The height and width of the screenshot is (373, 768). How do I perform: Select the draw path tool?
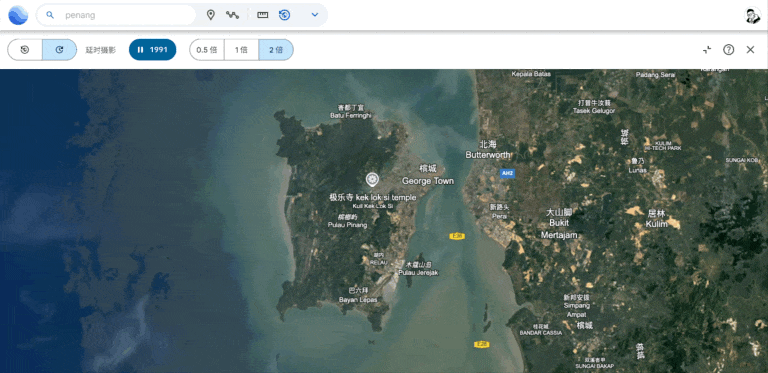[x=232, y=15]
